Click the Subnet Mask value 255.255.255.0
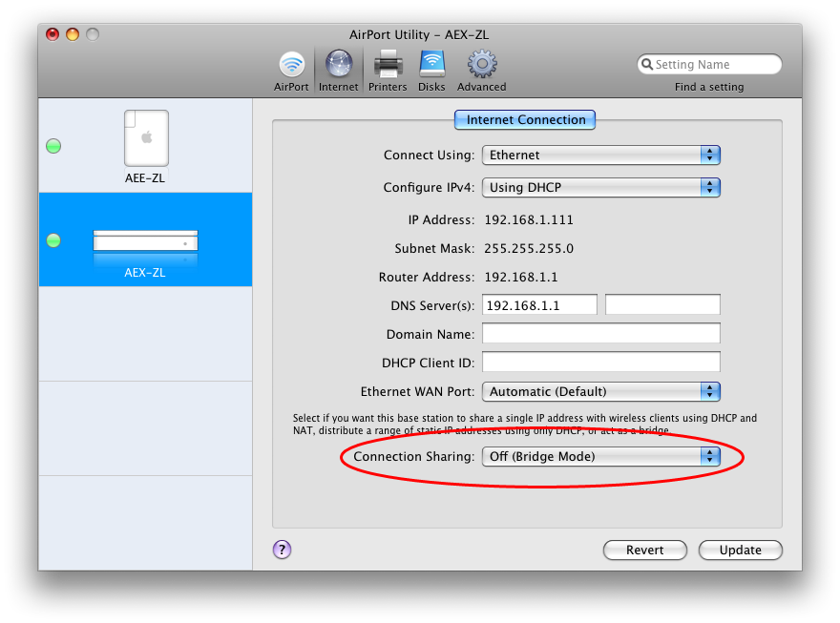The height and width of the screenshot is (623, 840). [x=529, y=248]
